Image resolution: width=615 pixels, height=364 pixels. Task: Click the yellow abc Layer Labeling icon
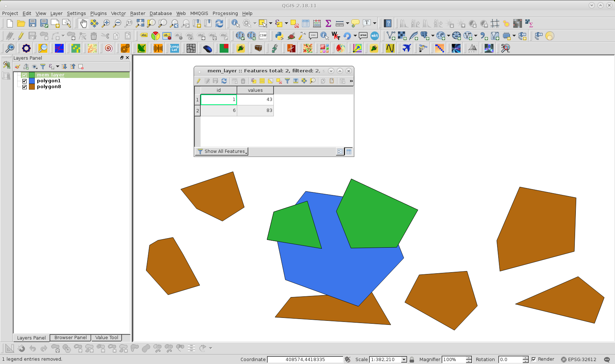(144, 36)
